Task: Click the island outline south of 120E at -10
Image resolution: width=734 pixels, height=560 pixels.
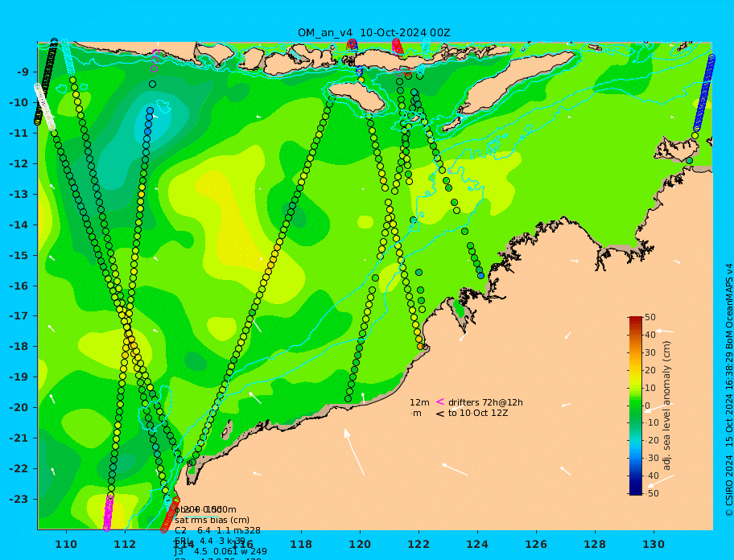Action: pos(357,97)
